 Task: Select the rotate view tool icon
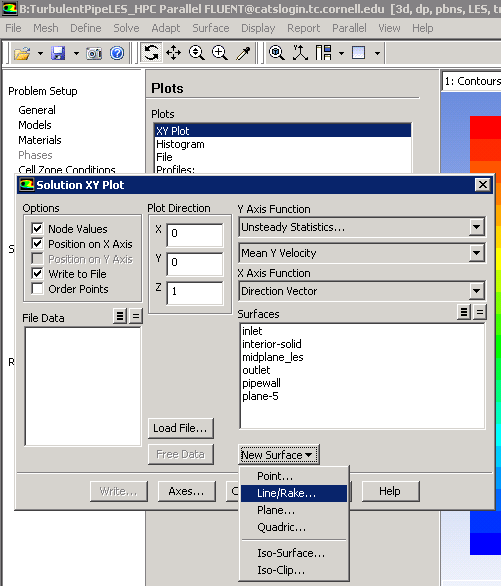(x=151, y=52)
